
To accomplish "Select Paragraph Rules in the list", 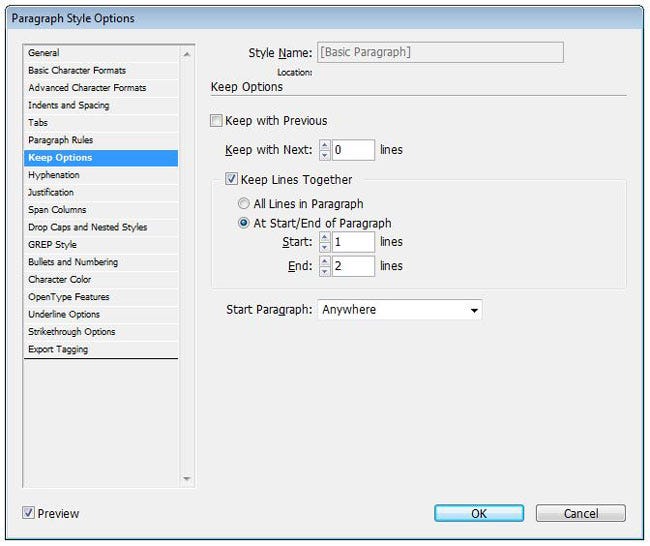I will click(101, 140).
